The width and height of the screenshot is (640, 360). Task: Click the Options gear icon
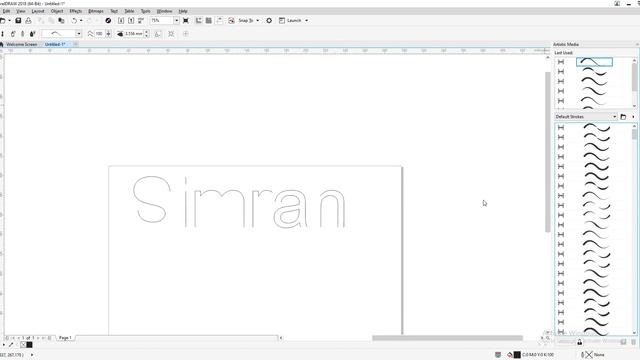269,20
